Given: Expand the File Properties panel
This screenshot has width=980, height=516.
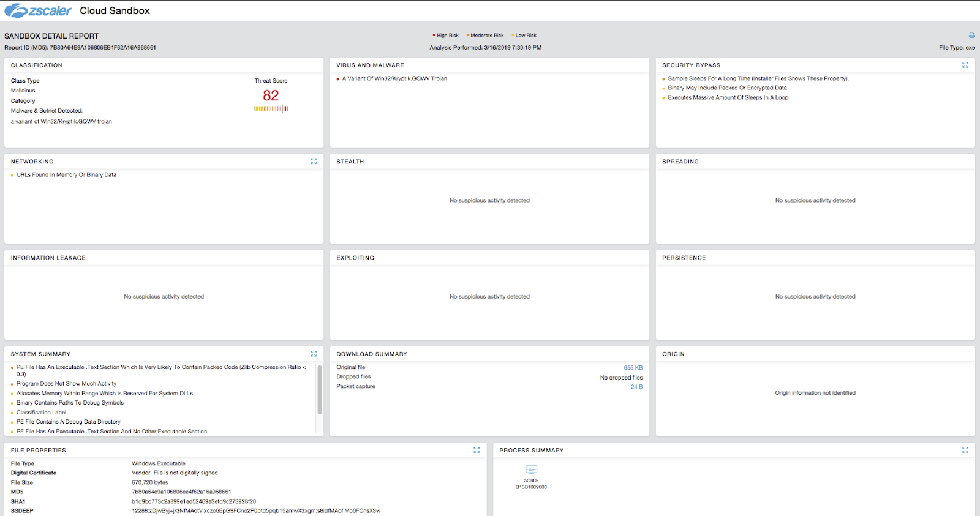Looking at the screenshot, I should [477, 450].
